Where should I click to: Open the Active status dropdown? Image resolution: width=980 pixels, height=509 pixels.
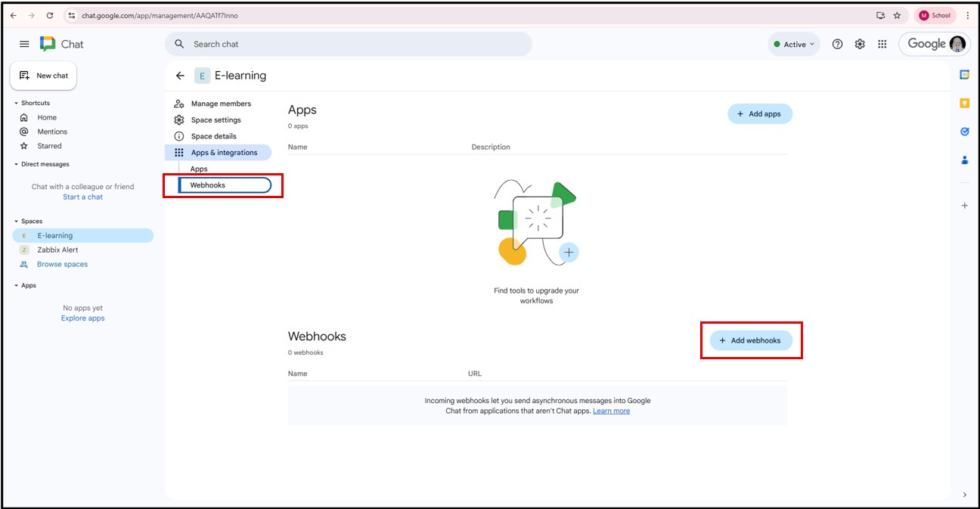794,45
